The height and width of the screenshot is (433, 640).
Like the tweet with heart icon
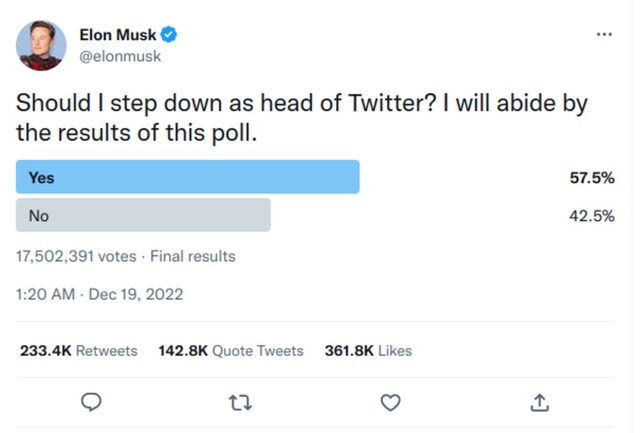click(391, 401)
